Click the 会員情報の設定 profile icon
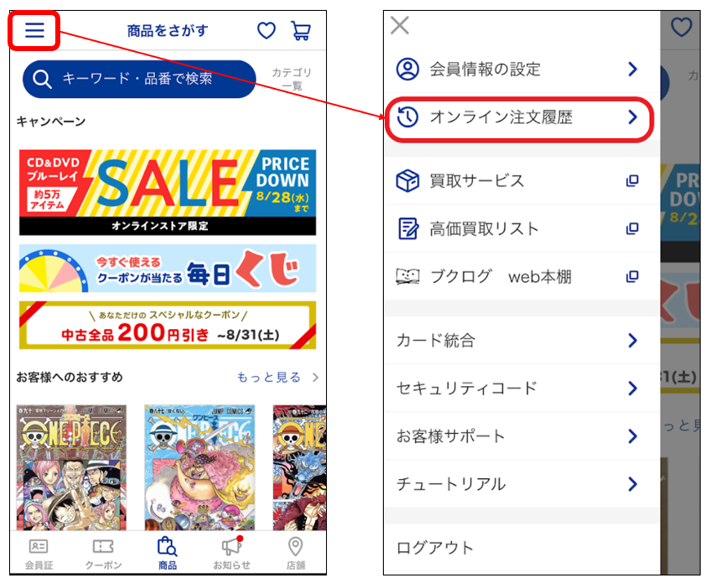Screen dimensions: 709x588 click(x=407, y=70)
